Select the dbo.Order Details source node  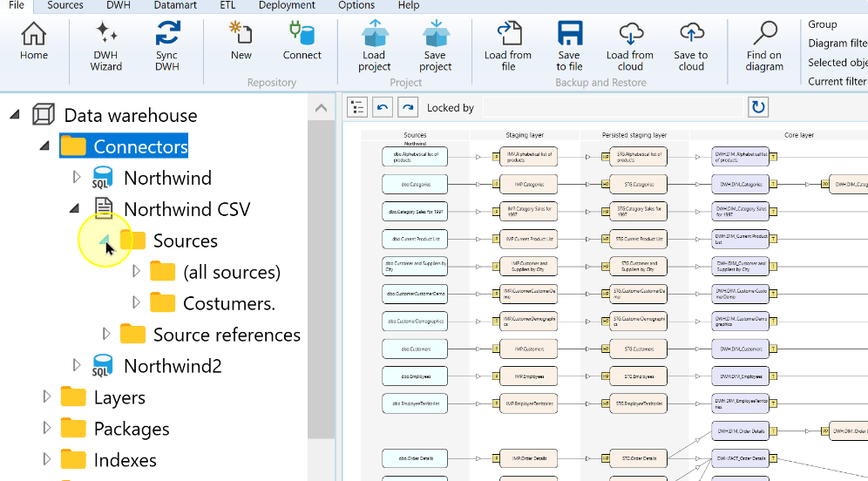(x=415, y=458)
